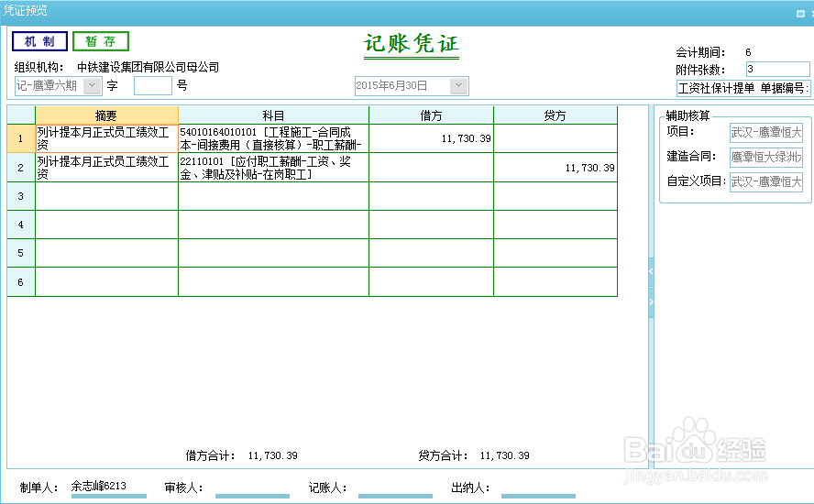Click account cell 22110101 应付职工薪酬
Image resolution: width=814 pixels, height=504 pixels.
click(273, 168)
